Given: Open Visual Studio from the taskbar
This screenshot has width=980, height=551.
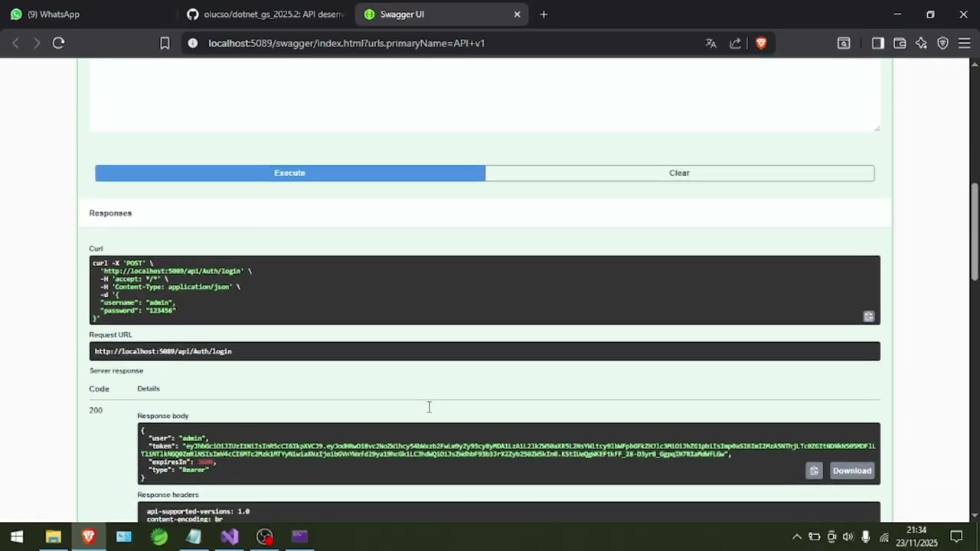Looking at the screenshot, I should [x=230, y=536].
